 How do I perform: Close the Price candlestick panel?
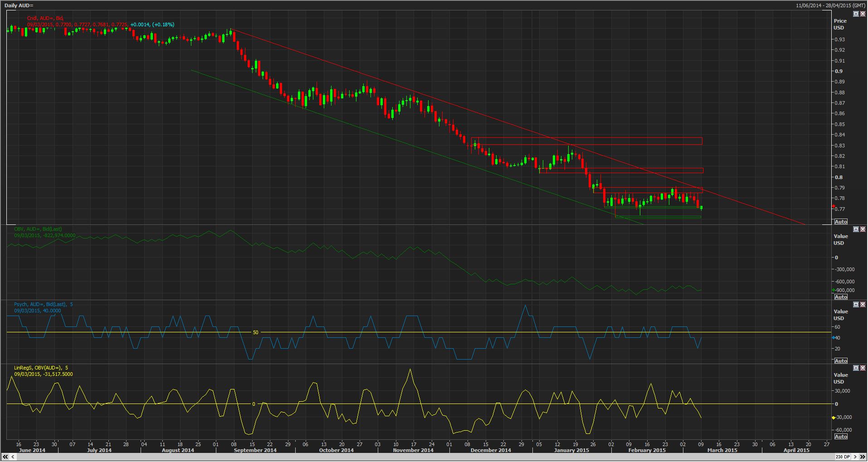863,14
